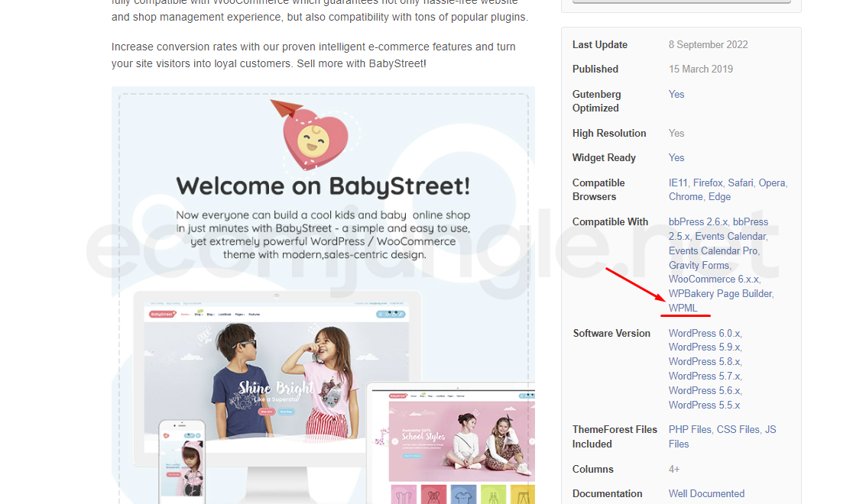Click the Firefox browser link
866x504 pixels.
pyautogui.click(x=708, y=183)
